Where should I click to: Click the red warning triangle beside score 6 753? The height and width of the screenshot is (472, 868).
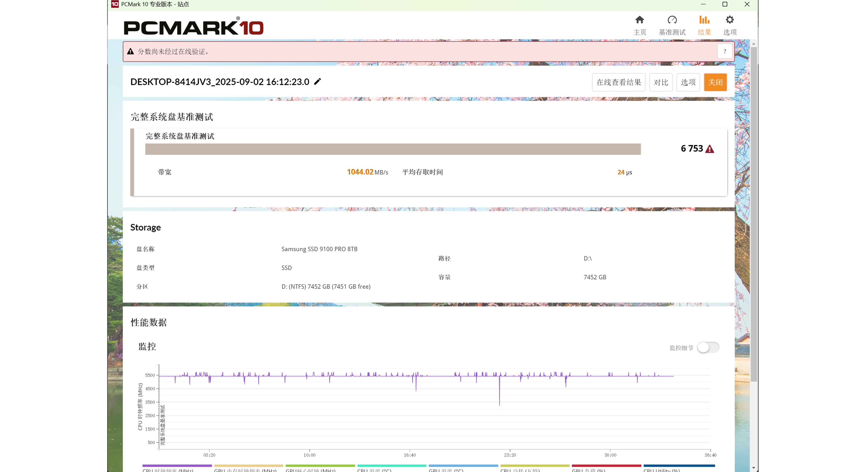(x=710, y=149)
